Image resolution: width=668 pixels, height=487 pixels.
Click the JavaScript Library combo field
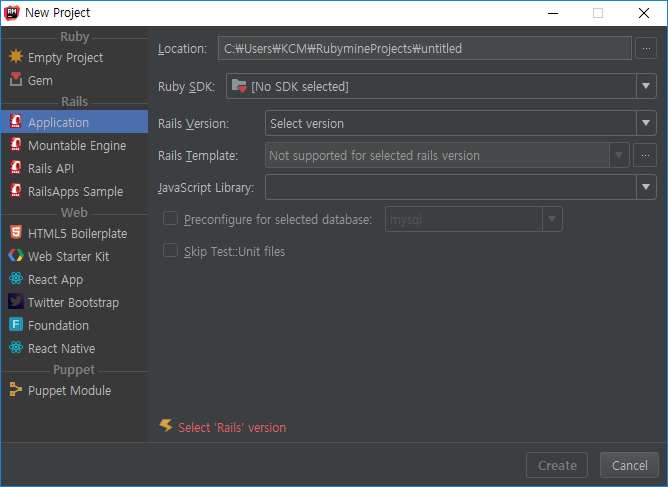461,187
